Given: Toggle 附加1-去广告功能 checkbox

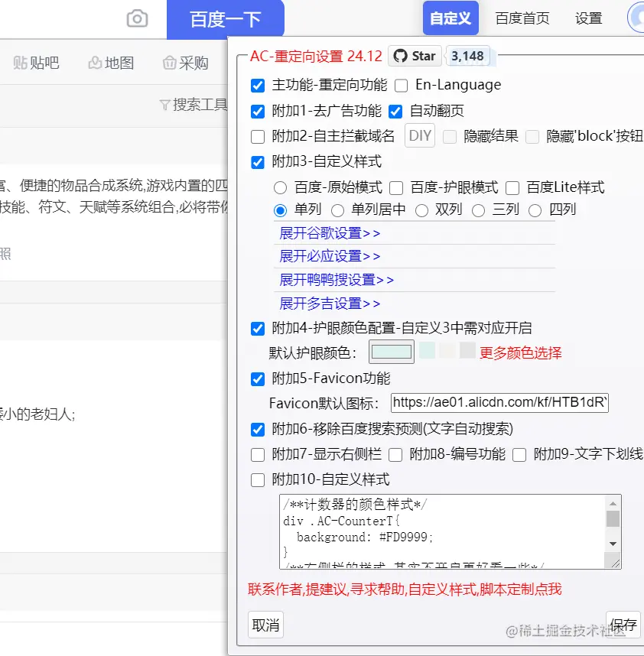Looking at the screenshot, I should 258,112.
